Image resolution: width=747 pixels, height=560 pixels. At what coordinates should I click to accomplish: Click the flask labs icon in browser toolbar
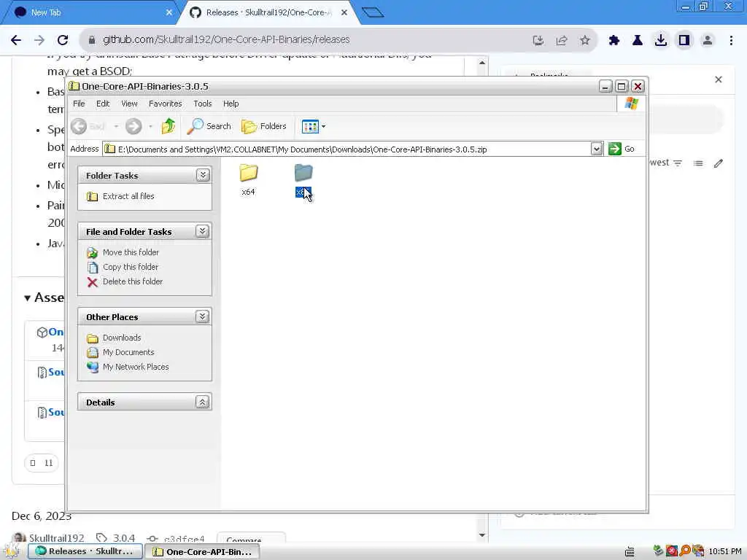pos(638,41)
